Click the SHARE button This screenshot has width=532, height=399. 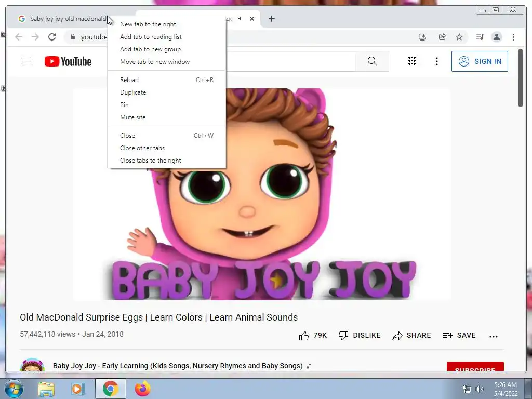(x=411, y=335)
